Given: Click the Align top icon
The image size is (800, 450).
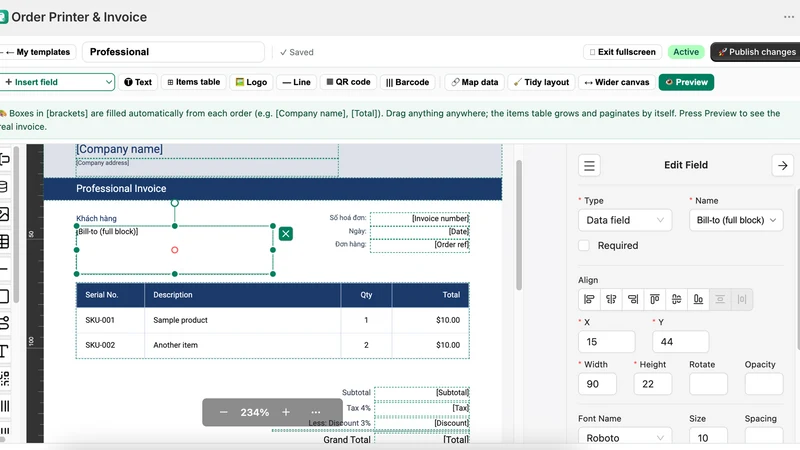Looking at the screenshot, I should 655,299.
